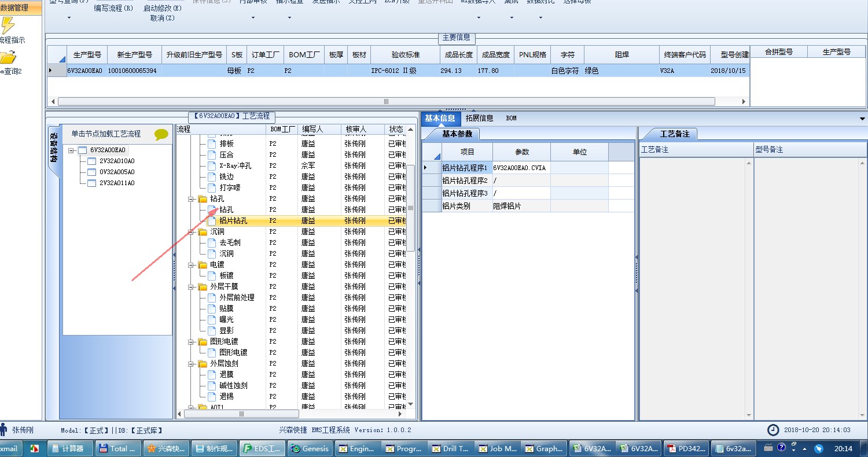The image size is (868, 457).
Task: Click the main info horizontal scrollbar thumb
Action: (386, 101)
